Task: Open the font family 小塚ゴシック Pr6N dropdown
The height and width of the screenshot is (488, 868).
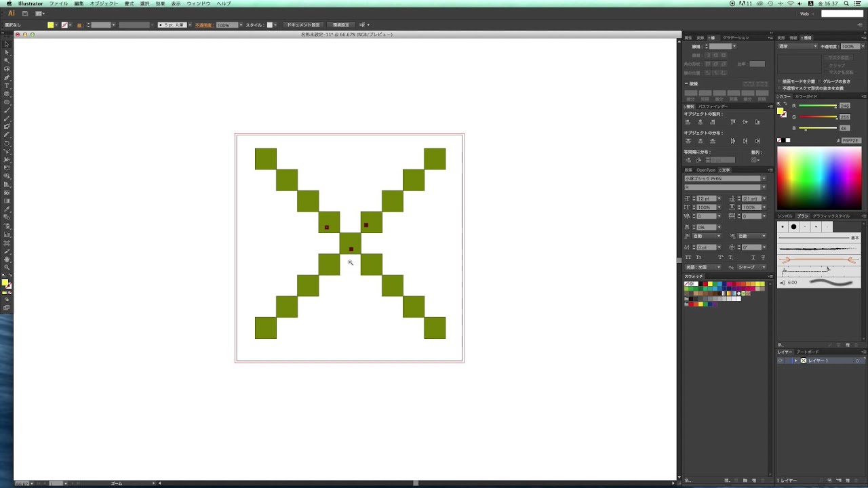Action: (764, 178)
